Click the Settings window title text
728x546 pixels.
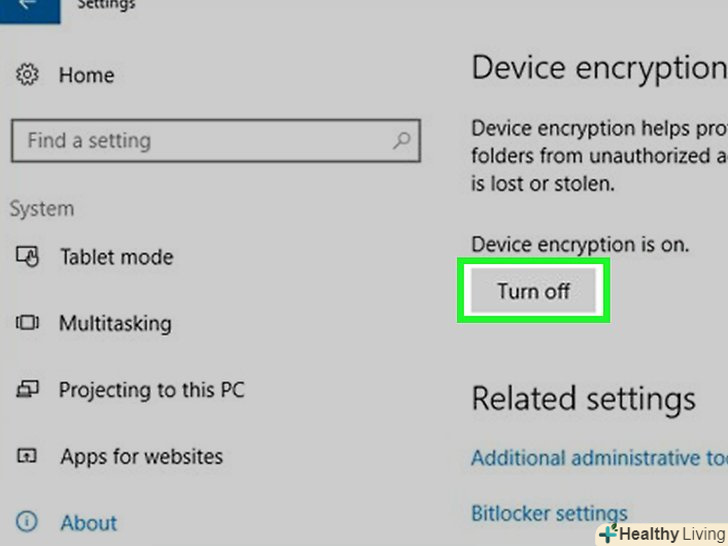click(x=106, y=5)
